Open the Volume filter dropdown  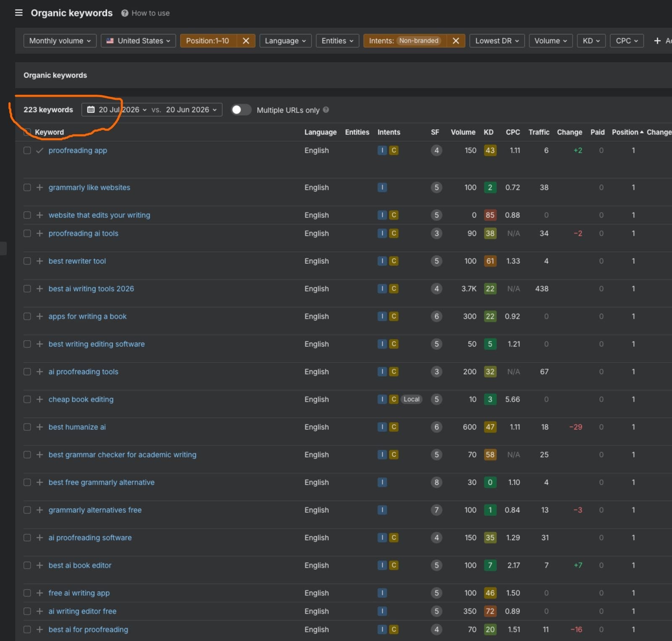551,41
